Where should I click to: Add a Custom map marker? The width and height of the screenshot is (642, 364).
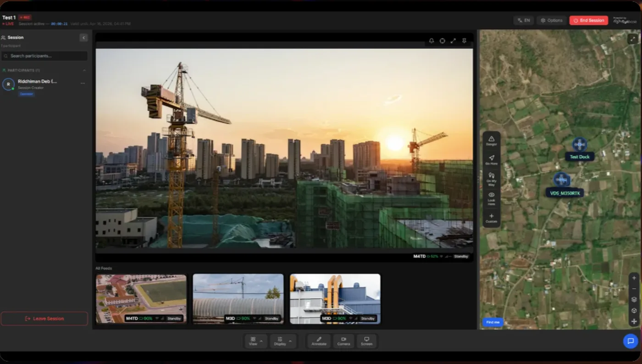[491, 218]
